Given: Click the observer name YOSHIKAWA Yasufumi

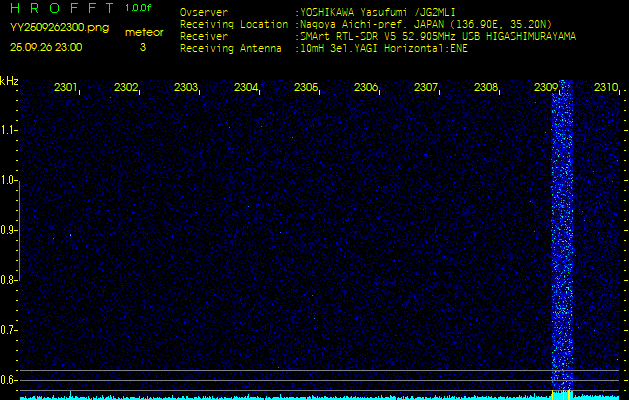Looking at the screenshot, I should (x=368, y=13).
